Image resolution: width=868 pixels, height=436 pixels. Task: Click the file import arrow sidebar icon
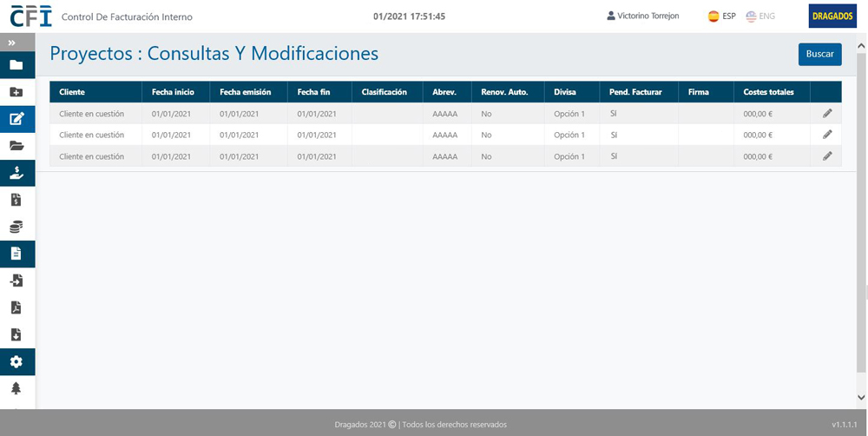(x=16, y=281)
